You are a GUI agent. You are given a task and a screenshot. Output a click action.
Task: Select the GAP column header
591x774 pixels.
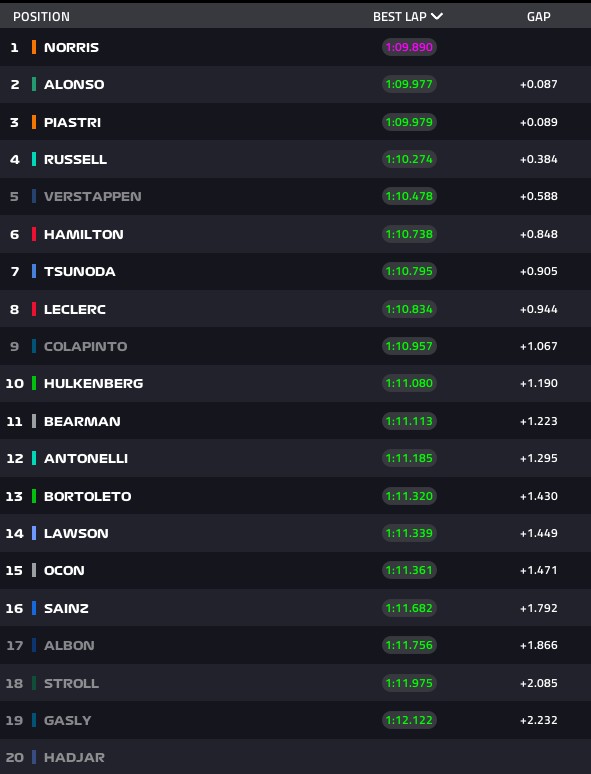click(x=539, y=17)
